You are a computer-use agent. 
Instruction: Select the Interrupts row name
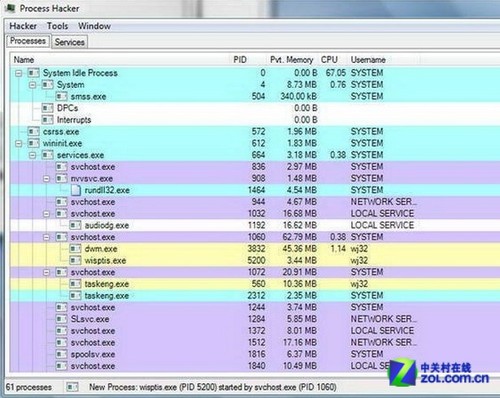coord(74,120)
